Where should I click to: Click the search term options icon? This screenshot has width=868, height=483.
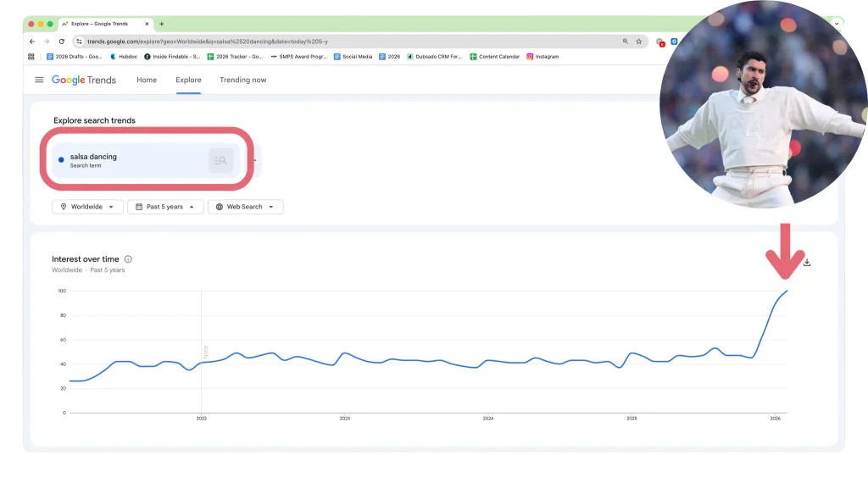(221, 160)
